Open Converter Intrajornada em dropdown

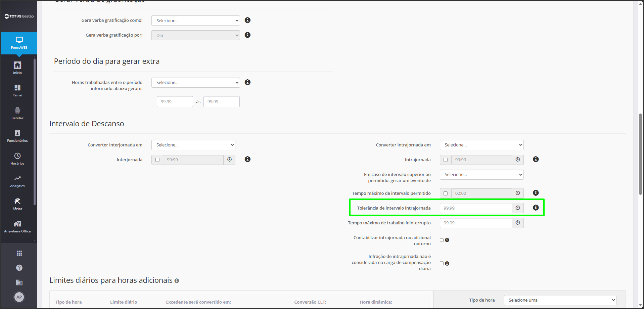[x=482, y=145]
